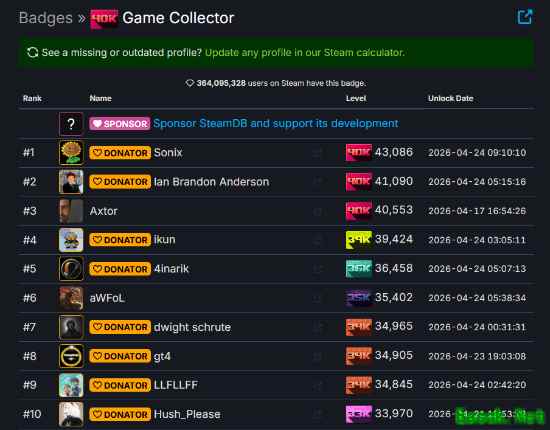This screenshot has height=430, width=550.
Task: Sort by the Unlock Date column header
Action: [x=450, y=99]
